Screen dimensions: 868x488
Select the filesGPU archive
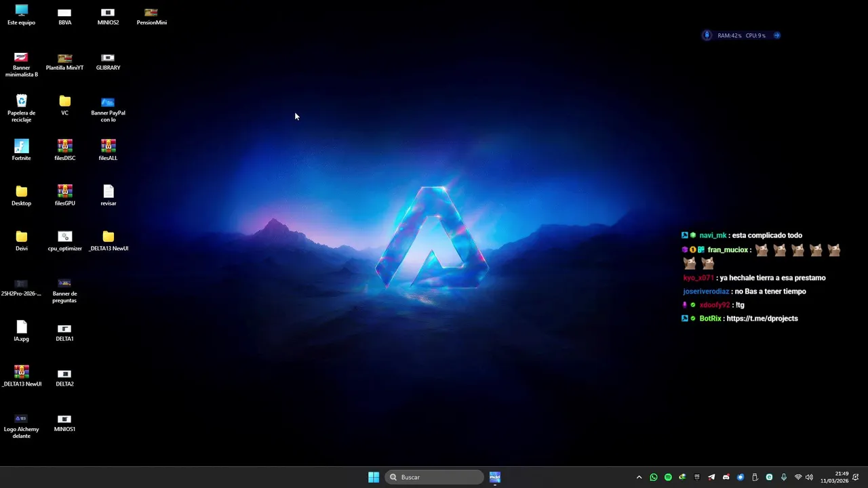coord(65,196)
